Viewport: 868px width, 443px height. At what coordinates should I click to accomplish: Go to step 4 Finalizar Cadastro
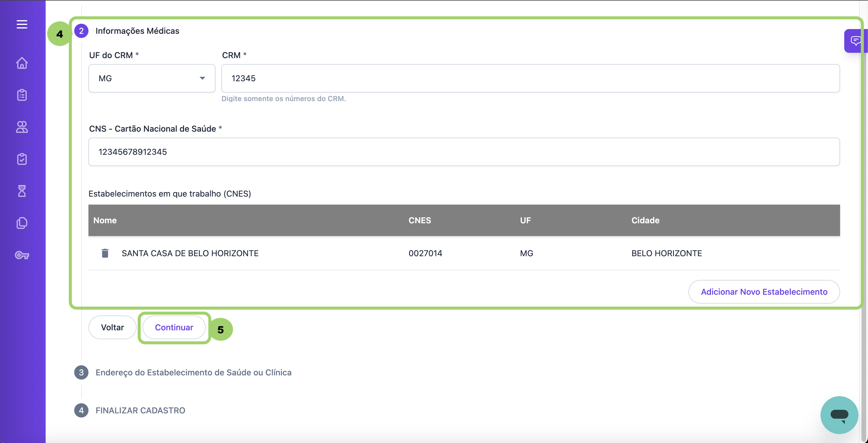click(140, 410)
